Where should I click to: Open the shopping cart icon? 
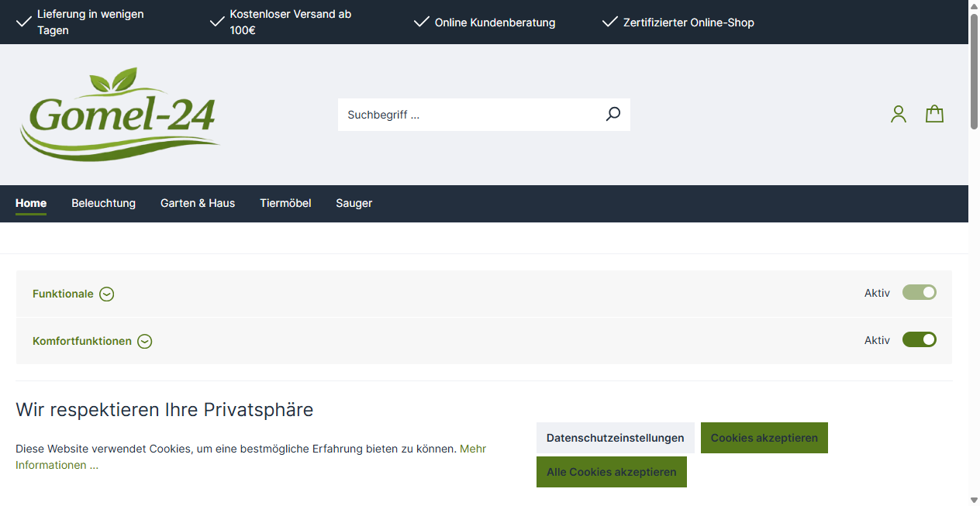[x=934, y=113]
